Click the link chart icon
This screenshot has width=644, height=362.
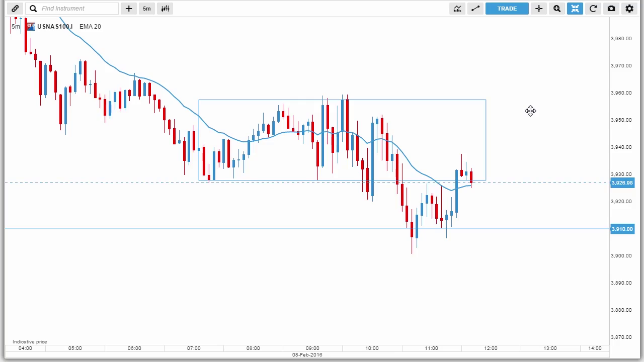(x=15, y=9)
